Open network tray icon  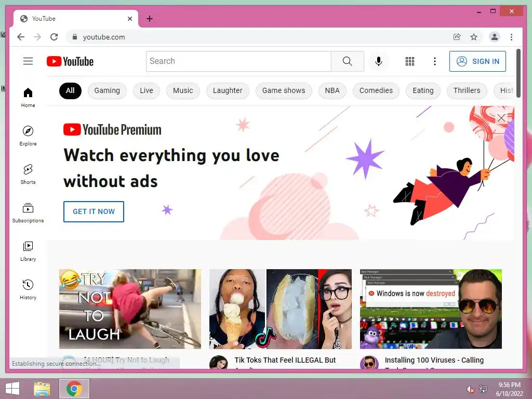[x=483, y=389]
